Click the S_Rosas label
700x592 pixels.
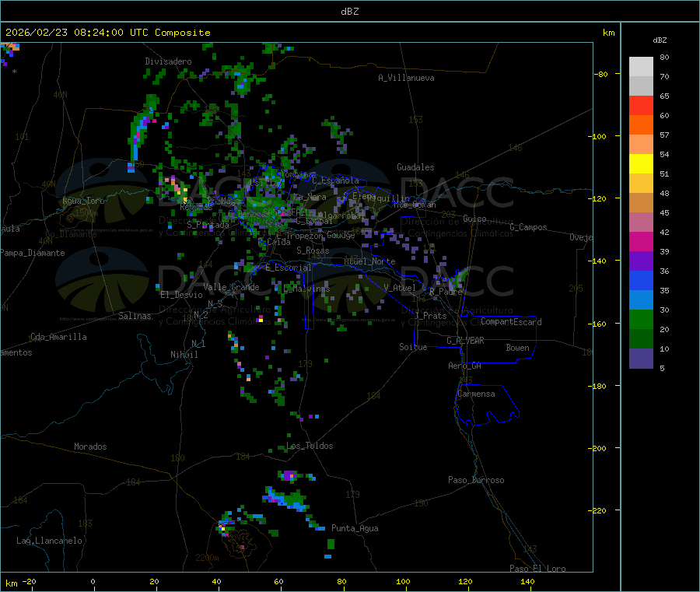(x=313, y=250)
